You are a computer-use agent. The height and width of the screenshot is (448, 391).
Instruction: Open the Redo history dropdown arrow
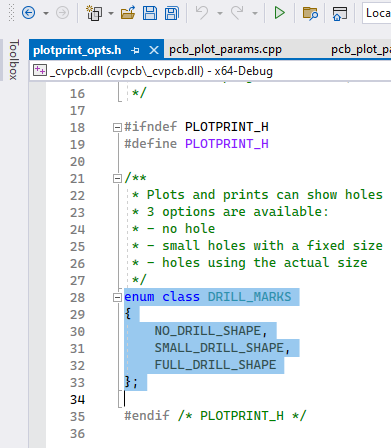[255, 13]
